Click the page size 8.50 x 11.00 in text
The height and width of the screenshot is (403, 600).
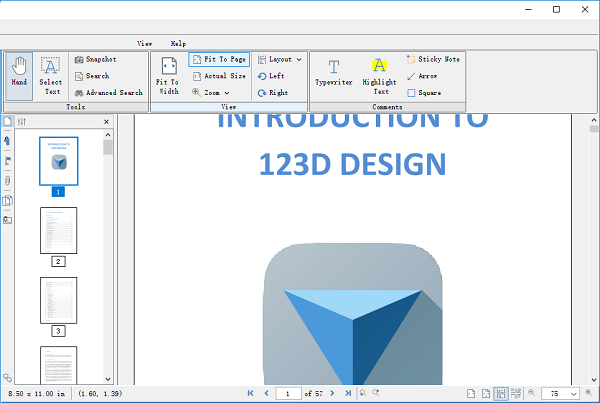(36, 393)
